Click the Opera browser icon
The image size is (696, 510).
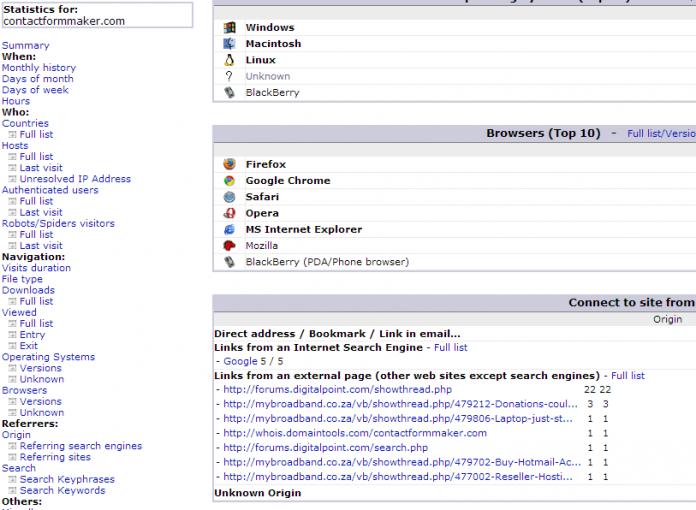pyautogui.click(x=229, y=213)
